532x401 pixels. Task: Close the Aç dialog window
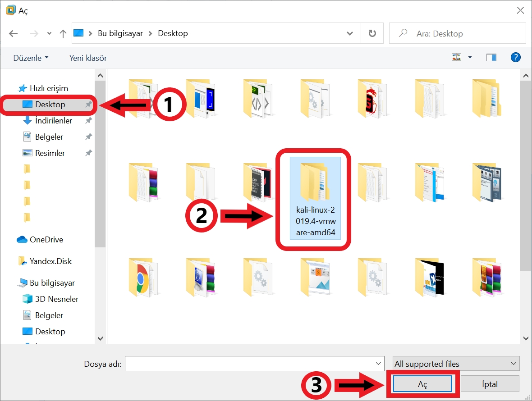point(520,10)
